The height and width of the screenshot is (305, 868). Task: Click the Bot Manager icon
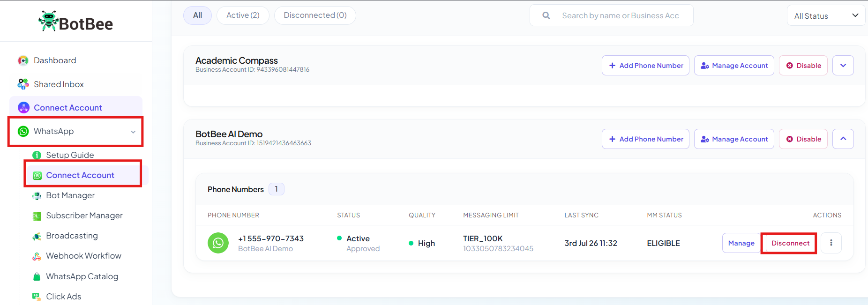click(37, 195)
